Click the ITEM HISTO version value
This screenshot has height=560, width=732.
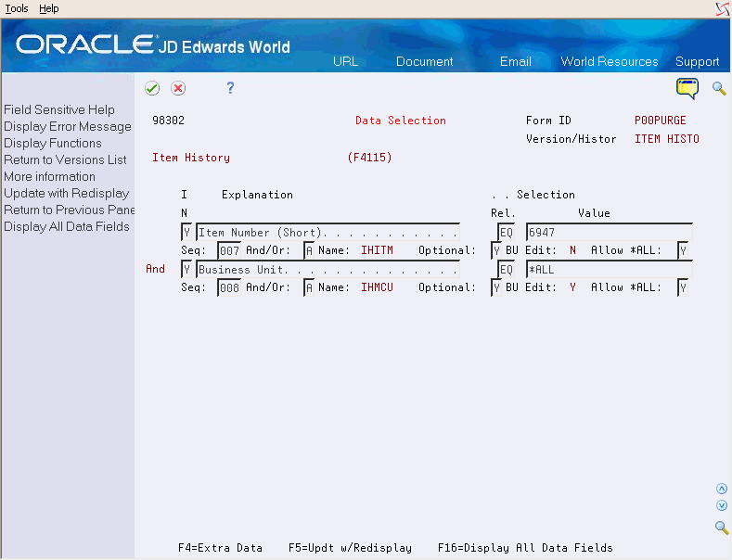click(667, 139)
